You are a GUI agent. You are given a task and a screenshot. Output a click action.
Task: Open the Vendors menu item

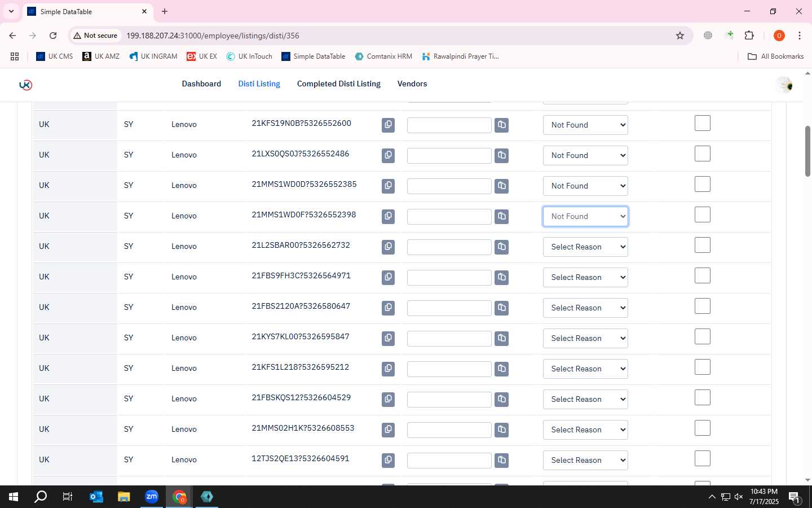click(x=412, y=84)
